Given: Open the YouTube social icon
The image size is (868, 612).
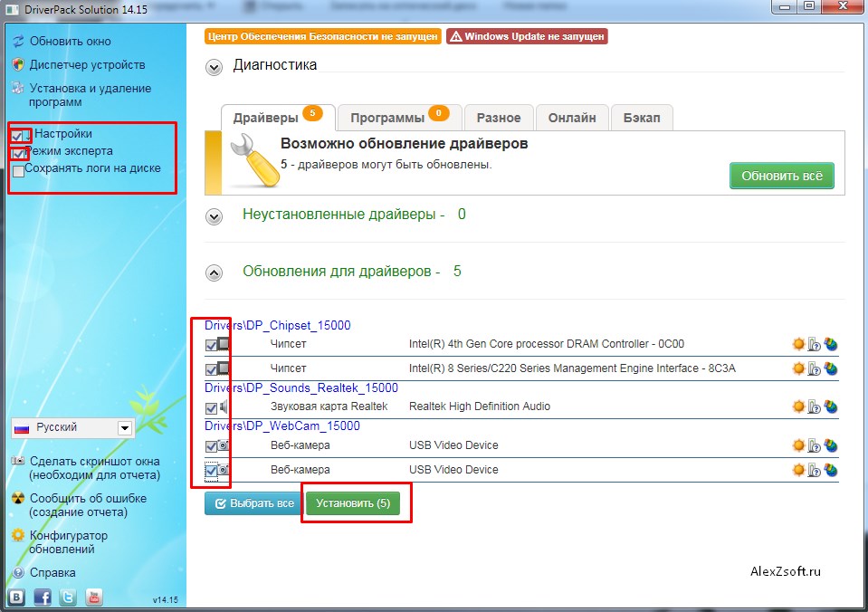Looking at the screenshot, I should tap(94, 597).
